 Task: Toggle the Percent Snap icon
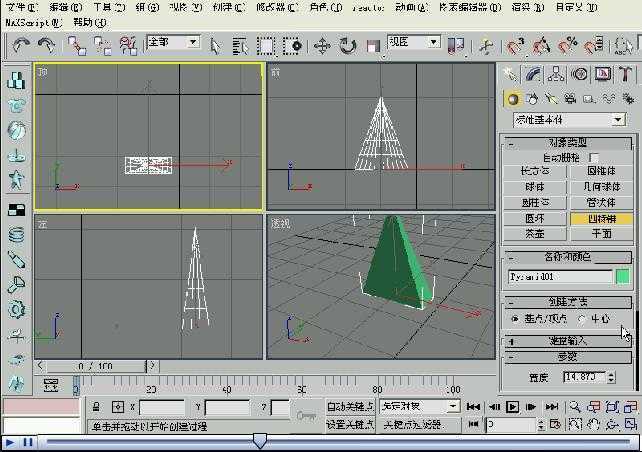pos(567,45)
